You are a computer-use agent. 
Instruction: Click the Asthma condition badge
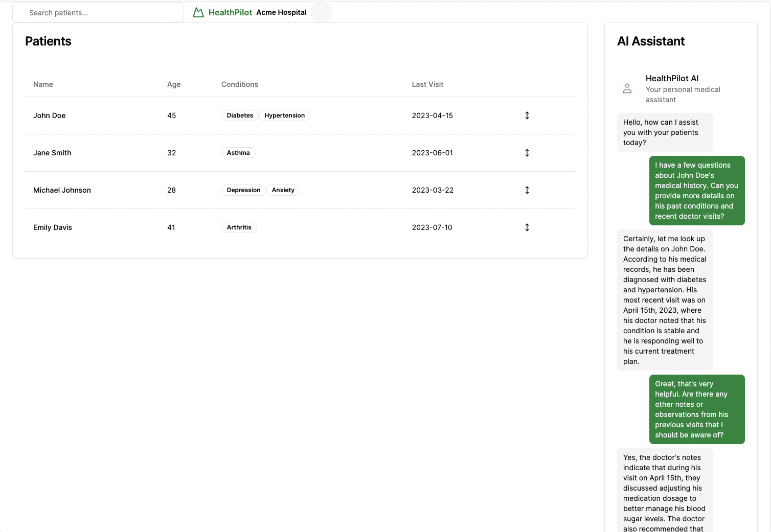238,153
